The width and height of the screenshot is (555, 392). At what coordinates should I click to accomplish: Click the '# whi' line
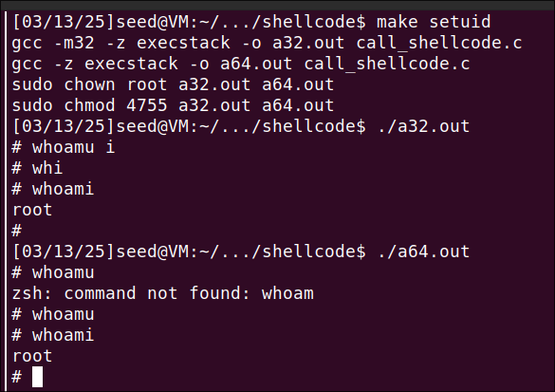38,168
